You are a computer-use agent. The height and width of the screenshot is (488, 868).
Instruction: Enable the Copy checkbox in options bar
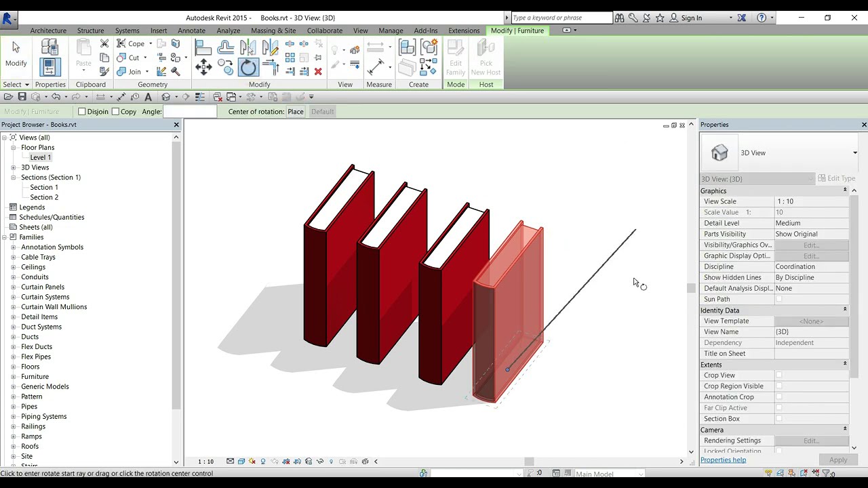(x=115, y=111)
